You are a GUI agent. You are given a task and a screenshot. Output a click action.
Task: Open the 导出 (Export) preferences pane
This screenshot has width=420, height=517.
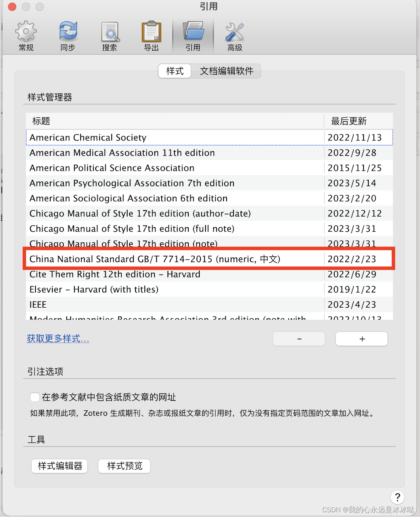pos(151,36)
